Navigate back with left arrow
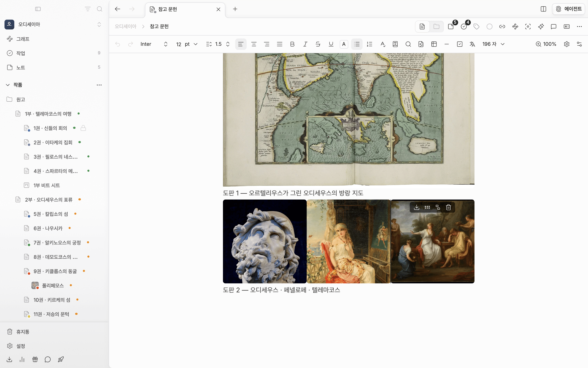This screenshot has height=368, width=588. coord(118,9)
